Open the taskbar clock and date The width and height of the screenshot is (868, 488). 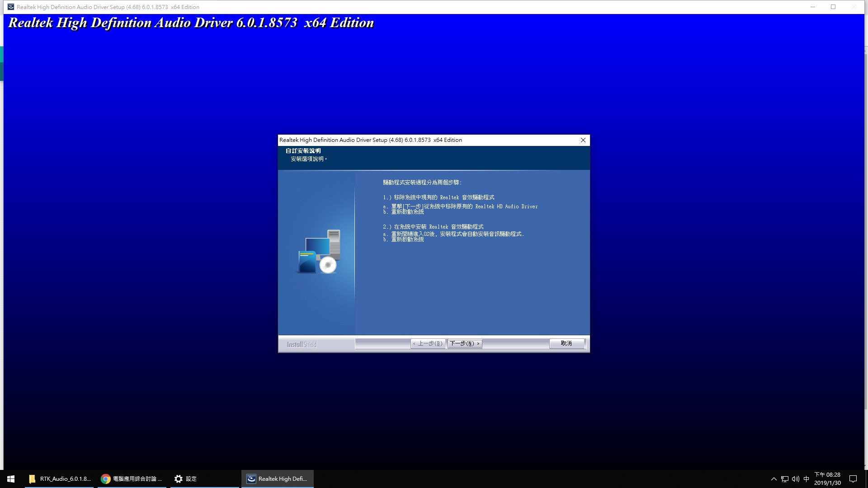[827, 479]
